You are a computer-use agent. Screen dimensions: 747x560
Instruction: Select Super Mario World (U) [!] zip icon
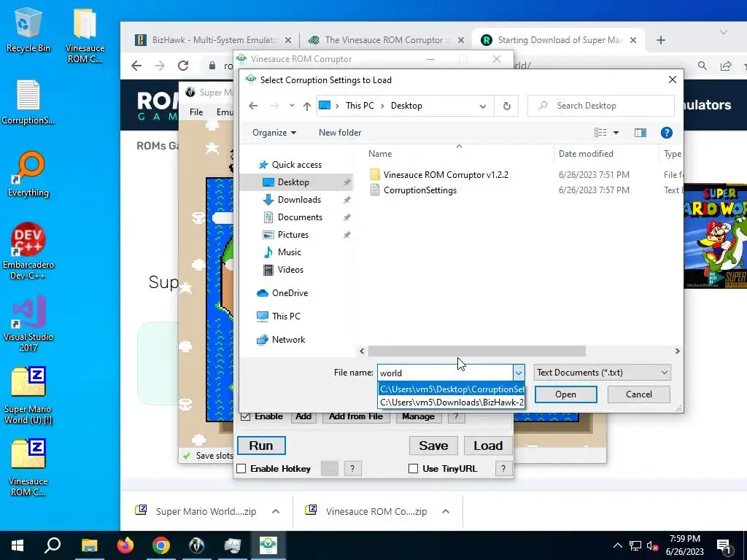coord(28,396)
